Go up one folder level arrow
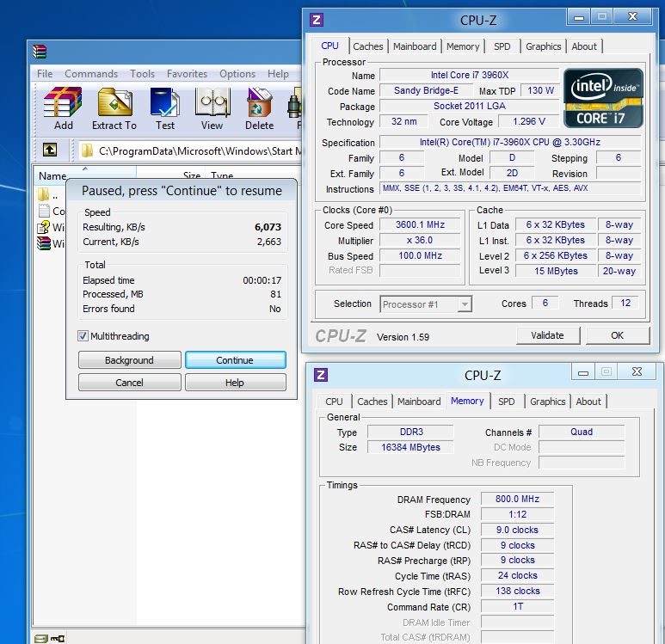Screen dimensions: 665x644 50,150
